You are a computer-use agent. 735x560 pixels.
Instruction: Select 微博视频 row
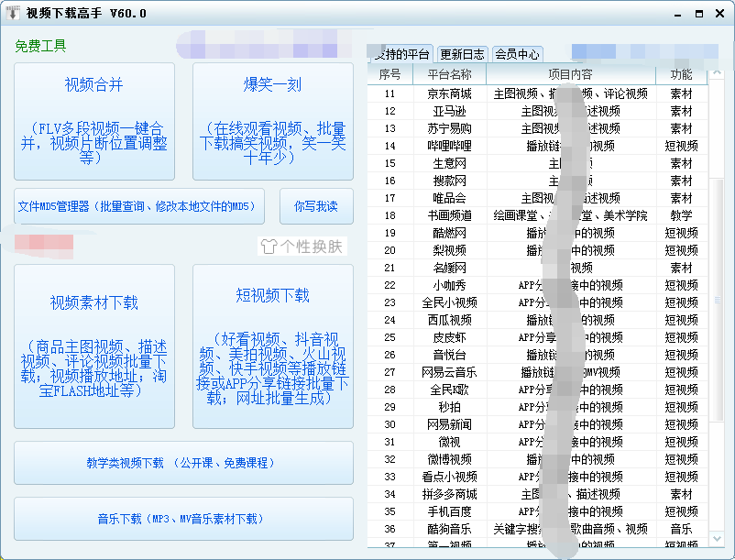pyautogui.click(x=538, y=459)
